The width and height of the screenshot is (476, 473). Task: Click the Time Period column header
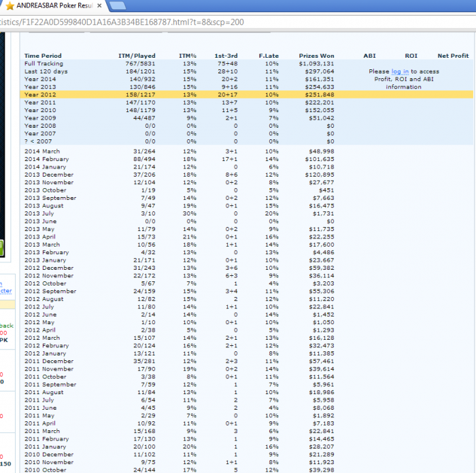(x=43, y=56)
